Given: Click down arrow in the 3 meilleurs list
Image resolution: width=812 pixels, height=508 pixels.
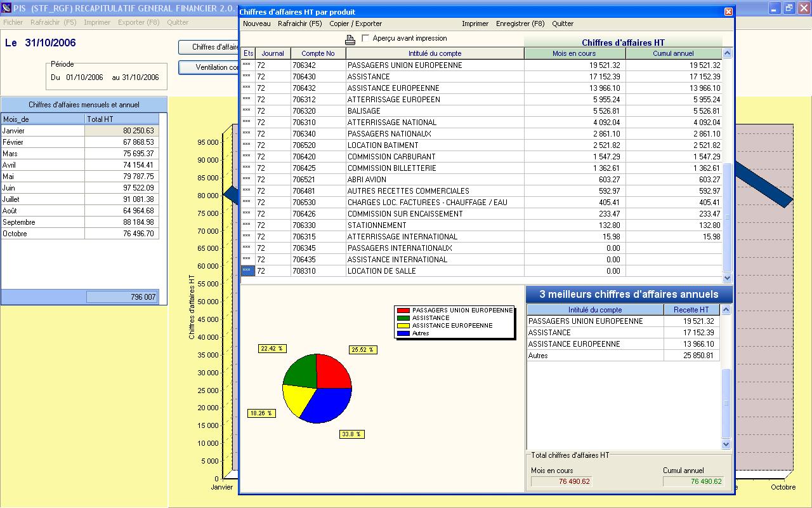Looking at the screenshot, I should pos(726,444).
